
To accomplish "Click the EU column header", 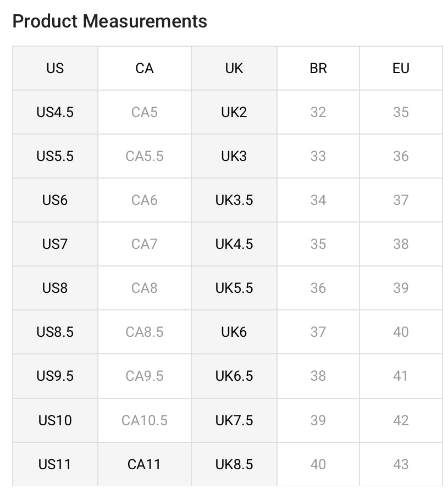I will click(401, 68).
